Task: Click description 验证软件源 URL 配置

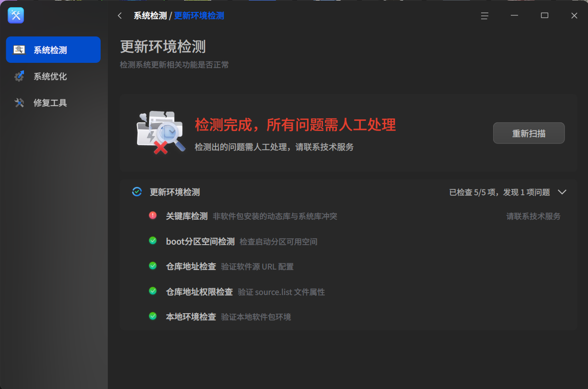Action: (x=257, y=267)
